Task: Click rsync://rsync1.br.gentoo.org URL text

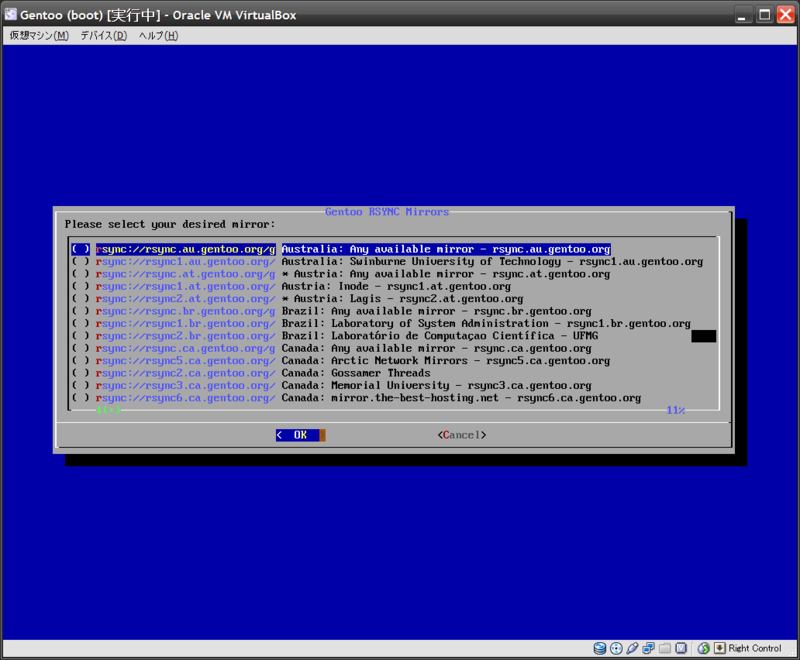Action: (x=186, y=323)
